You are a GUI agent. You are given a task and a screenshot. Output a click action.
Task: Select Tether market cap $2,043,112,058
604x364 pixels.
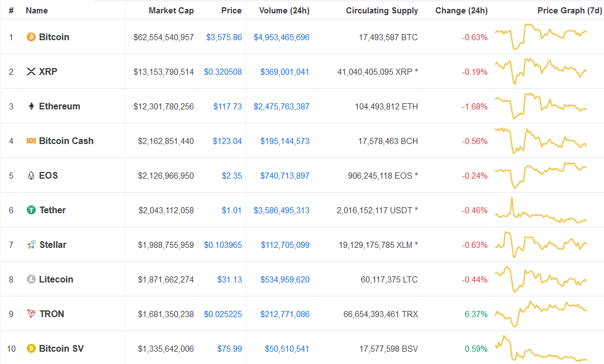[166, 210]
